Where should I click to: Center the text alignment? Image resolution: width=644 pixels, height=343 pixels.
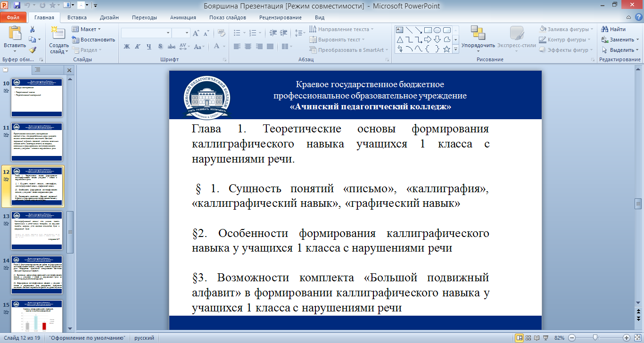248,46
